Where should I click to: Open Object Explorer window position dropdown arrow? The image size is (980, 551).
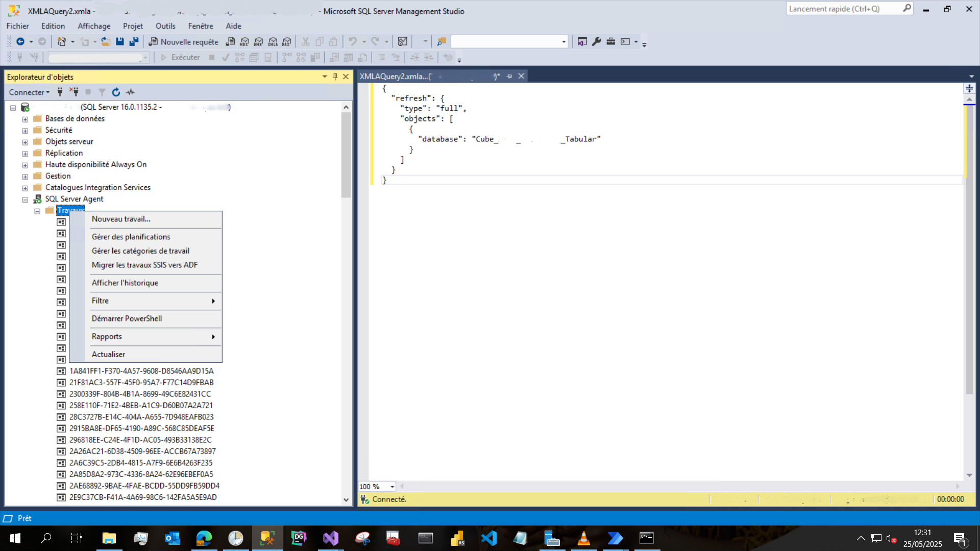pyautogui.click(x=325, y=77)
